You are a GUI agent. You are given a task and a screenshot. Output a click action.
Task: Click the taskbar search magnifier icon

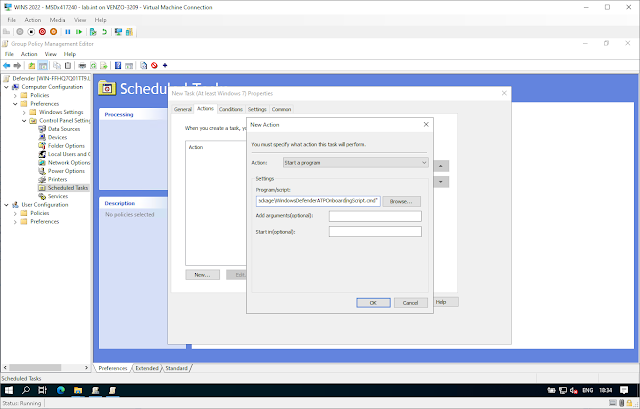pyautogui.click(x=26, y=390)
